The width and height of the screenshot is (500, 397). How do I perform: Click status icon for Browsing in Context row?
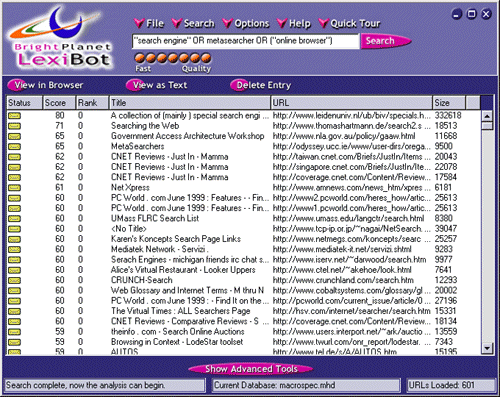14,342
